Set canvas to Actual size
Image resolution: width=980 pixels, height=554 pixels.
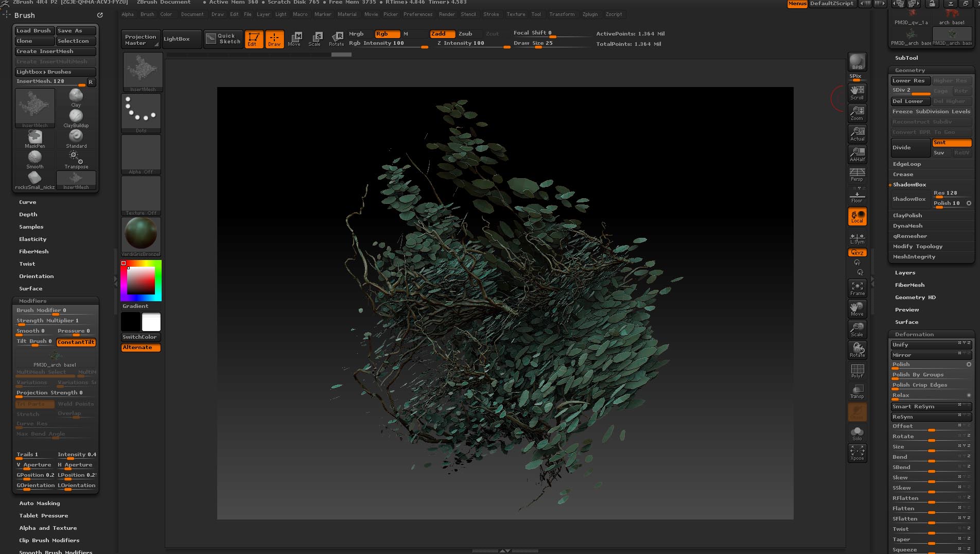tap(857, 133)
